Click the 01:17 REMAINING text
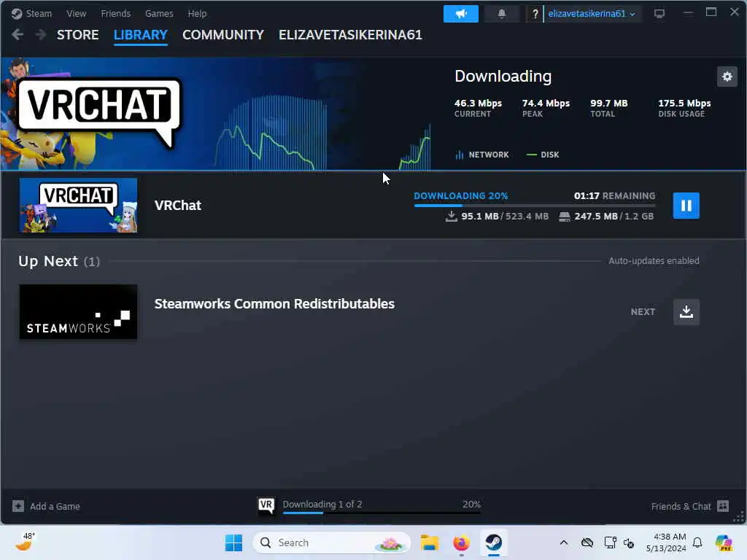The image size is (747, 560). (614, 195)
